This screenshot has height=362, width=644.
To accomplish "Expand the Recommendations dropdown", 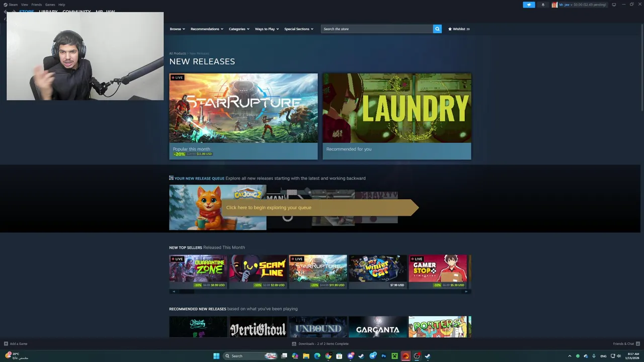I will click(207, 29).
